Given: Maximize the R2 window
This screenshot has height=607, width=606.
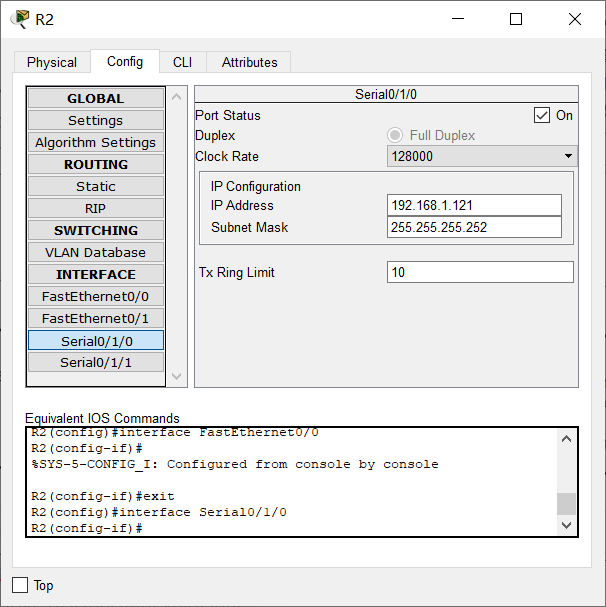Looking at the screenshot, I should [x=516, y=19].
